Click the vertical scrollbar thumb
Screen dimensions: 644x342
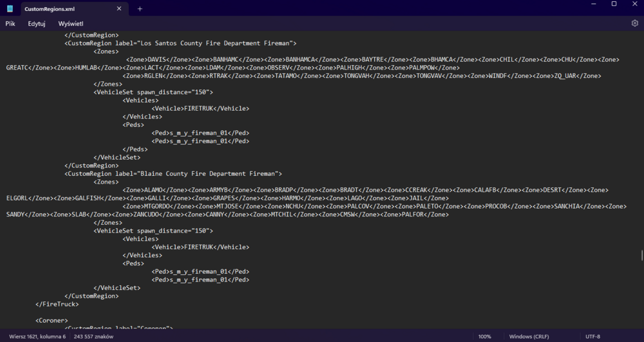pos(641,255)
